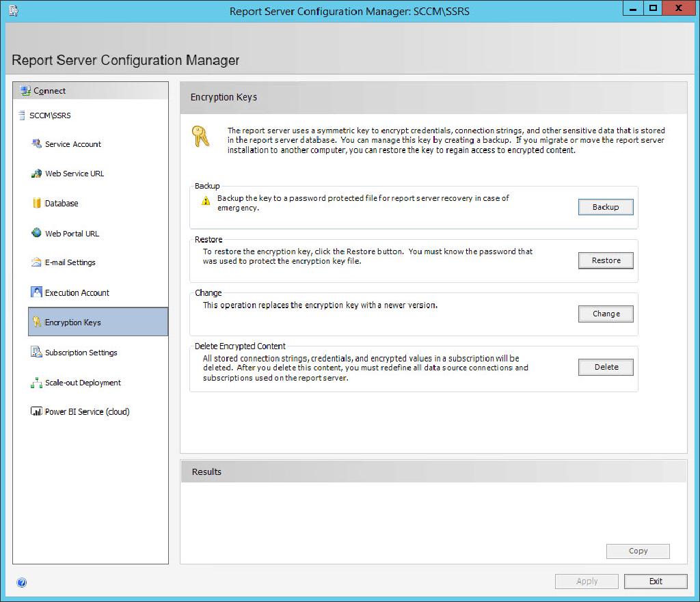This screenshot has height=602, width=700.
Task: Select the SCCM\SSRS server node
Action: click(49, 115)
